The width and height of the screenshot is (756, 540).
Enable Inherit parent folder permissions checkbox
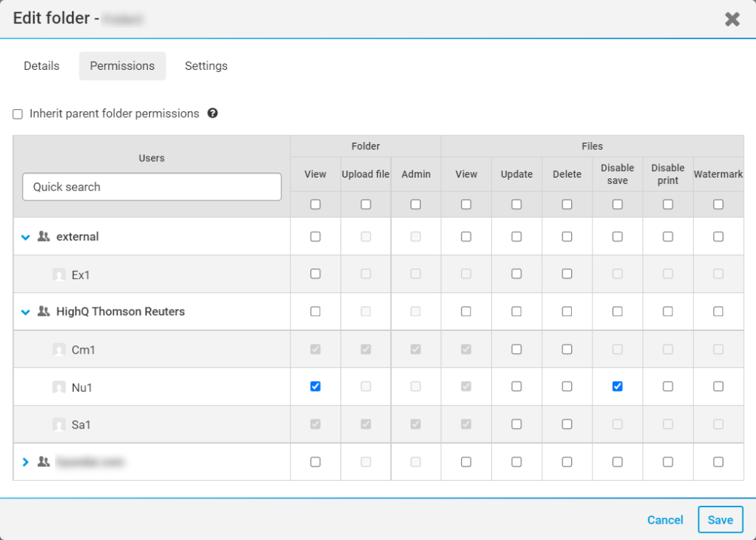[18, 114]
